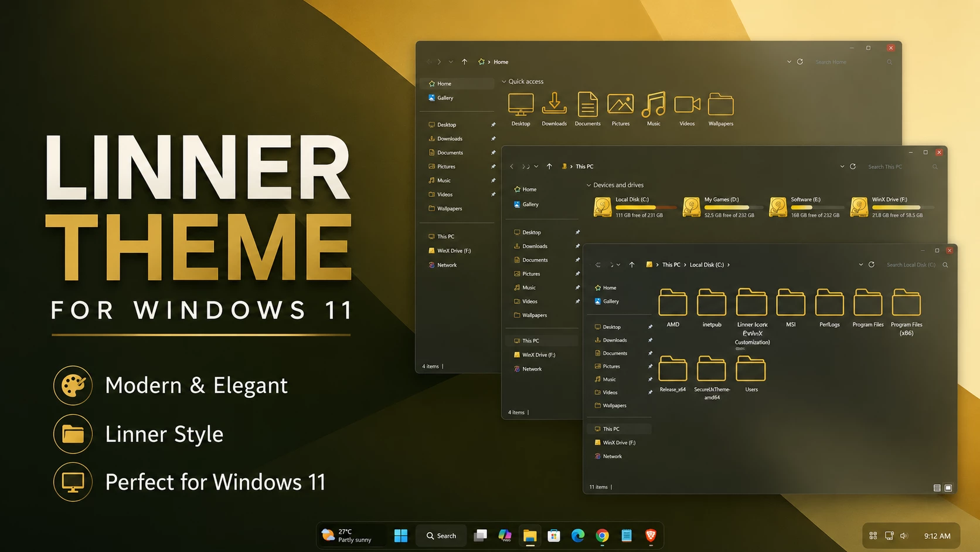980x552 pixels.
Task: Open the MSI folder
Action: [791, 302]
